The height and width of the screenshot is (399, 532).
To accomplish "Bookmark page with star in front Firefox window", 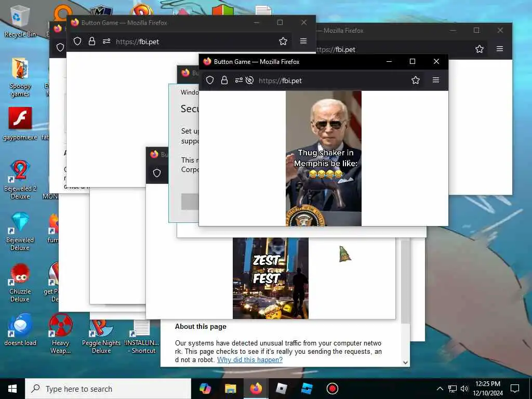I will click(416, 80).
